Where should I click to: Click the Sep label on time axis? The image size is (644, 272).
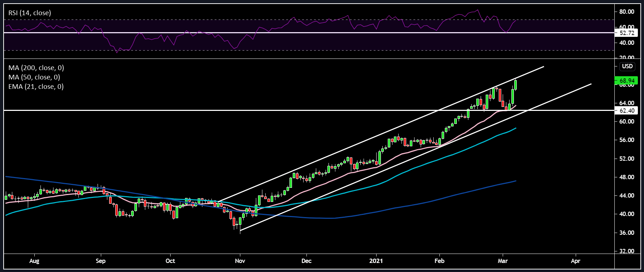100,261
